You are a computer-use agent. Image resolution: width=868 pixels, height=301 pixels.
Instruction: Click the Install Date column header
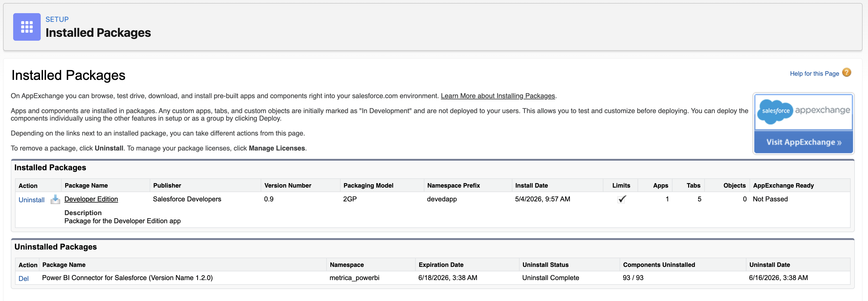(x=531, y=186)
